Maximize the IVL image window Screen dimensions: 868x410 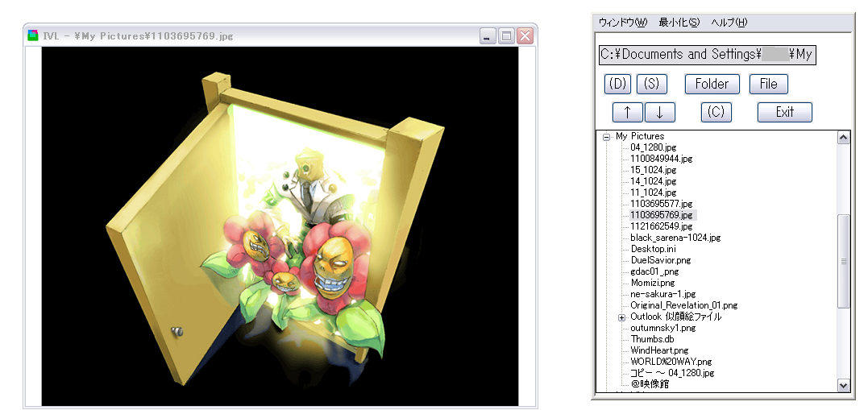[x=505, y=36]
